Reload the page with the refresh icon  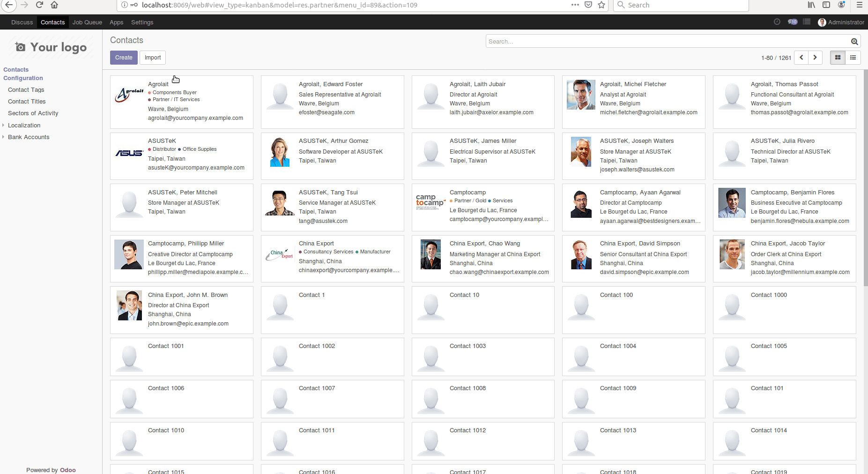click(x=39, y=5)
